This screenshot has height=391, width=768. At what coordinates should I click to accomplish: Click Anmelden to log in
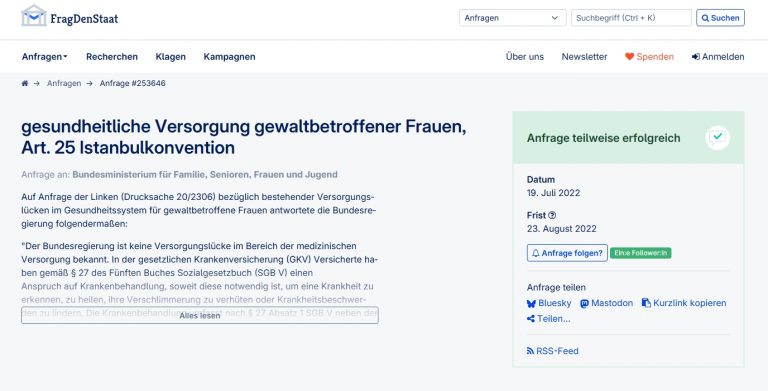coord(718,57)
